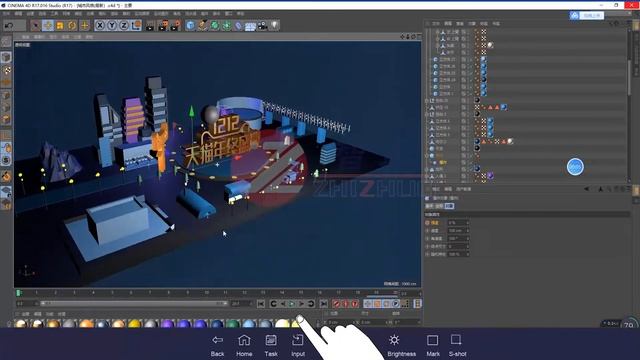
Task: Click the Undo arrow icon
Action: [x=9, y=26]
